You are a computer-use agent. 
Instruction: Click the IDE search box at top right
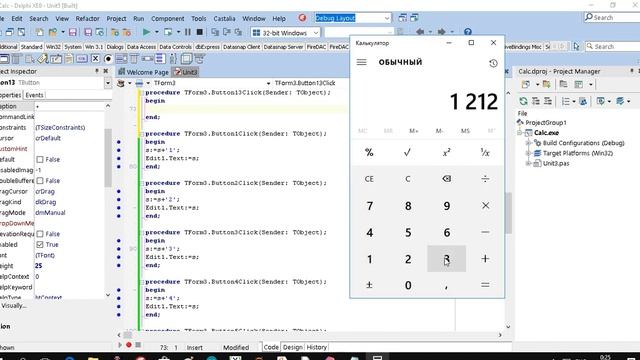click(x=611, y=18)
